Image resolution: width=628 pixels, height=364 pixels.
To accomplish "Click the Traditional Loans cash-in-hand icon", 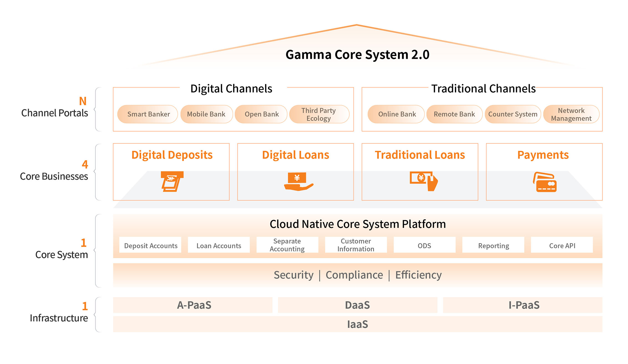I will click(x=423, y=181).
